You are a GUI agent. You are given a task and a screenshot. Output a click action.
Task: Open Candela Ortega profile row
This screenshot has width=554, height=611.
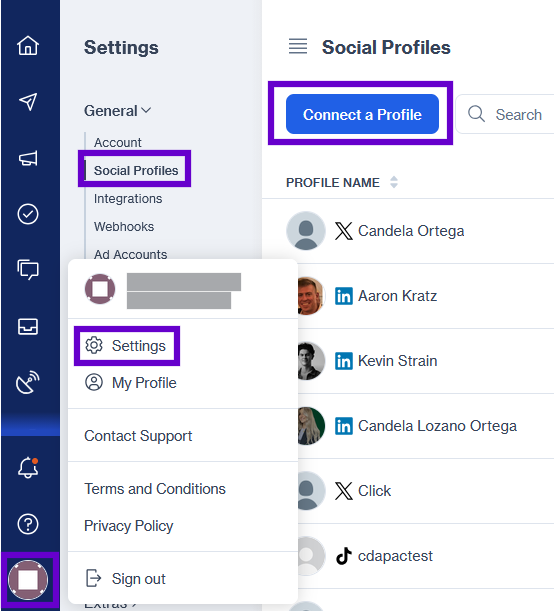pyautogui.click(x=408, y=231)
